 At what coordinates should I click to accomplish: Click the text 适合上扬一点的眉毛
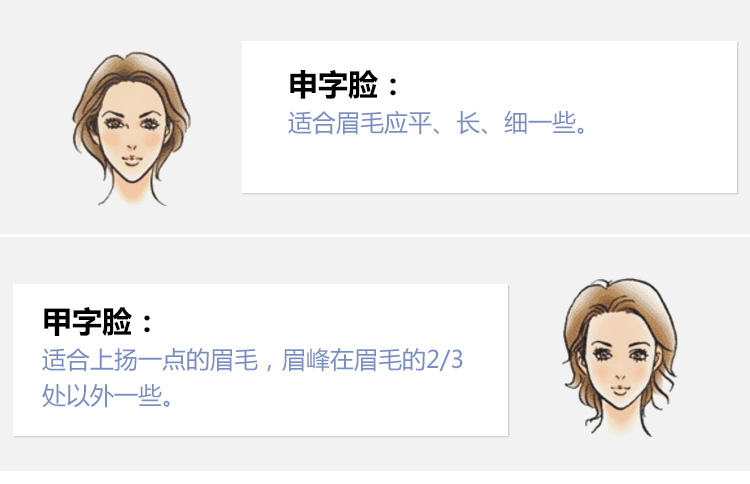coord(150,360)
